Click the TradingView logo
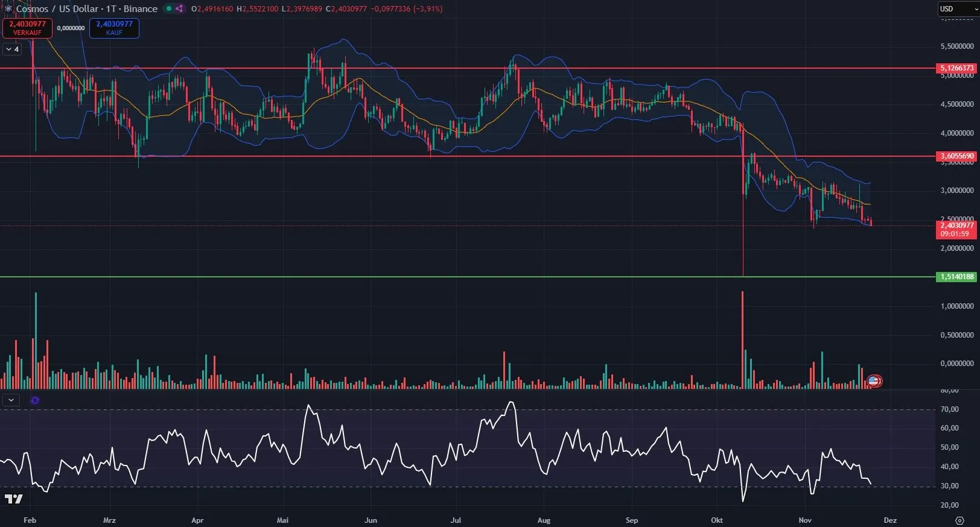Viewport: 980px width, 527px height. pyautogui.click(x=13, y=499)
